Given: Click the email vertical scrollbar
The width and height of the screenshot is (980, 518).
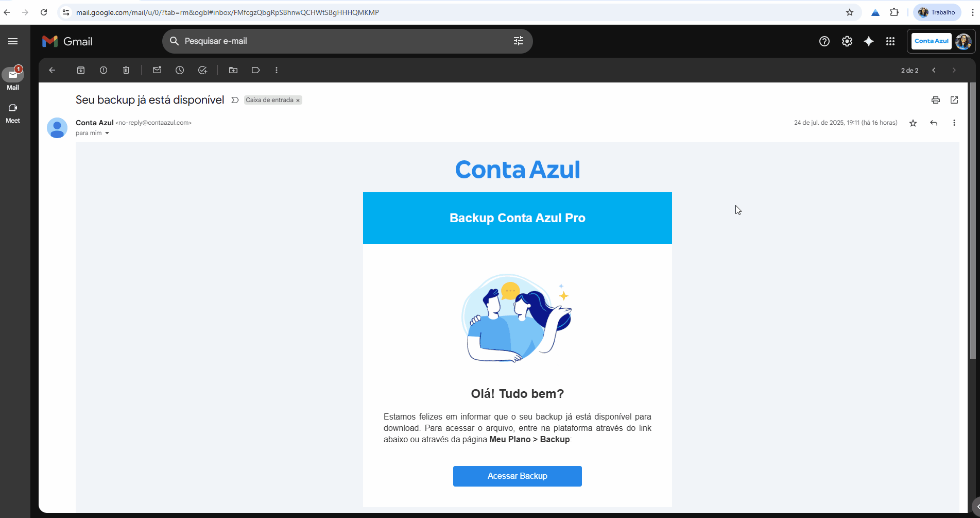Looking at the screenshot, I should (973, 221).
